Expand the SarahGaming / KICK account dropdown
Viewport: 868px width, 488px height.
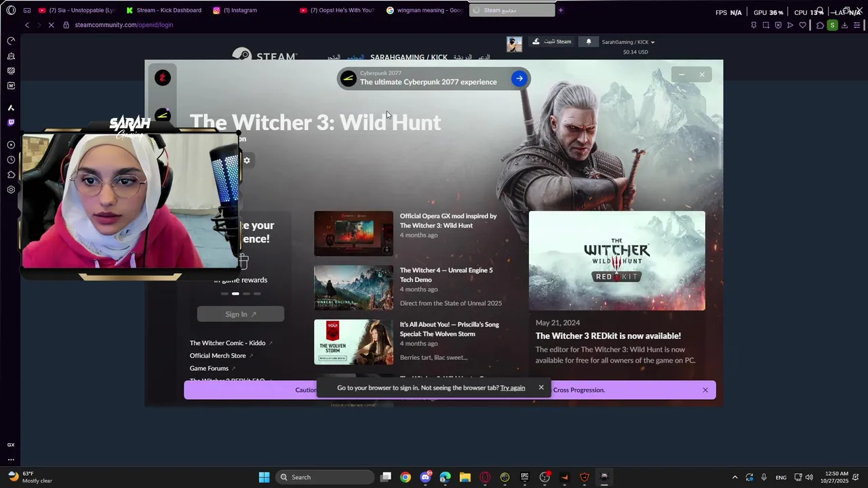click(x=628, y=42)
